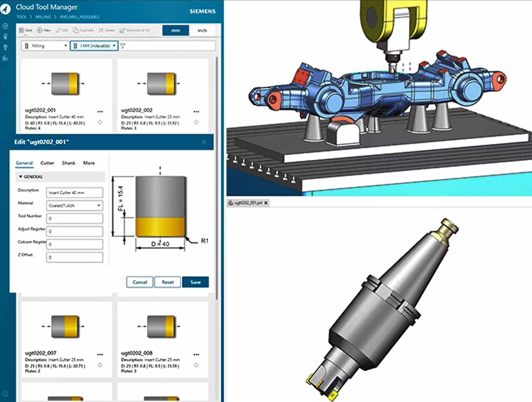The width and height of the screenshot is (532, 402).
Task: Open more options for ugt0202_002 card
Action: (196, 112)
